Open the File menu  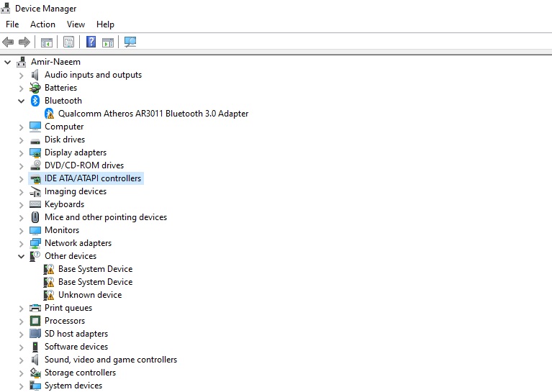[x=12, y=24]
